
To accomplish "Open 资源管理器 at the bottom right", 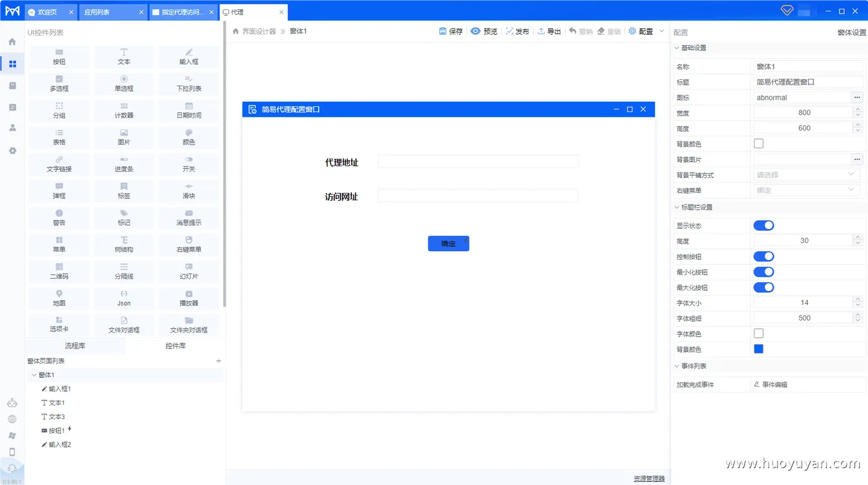I will (648, 478).
